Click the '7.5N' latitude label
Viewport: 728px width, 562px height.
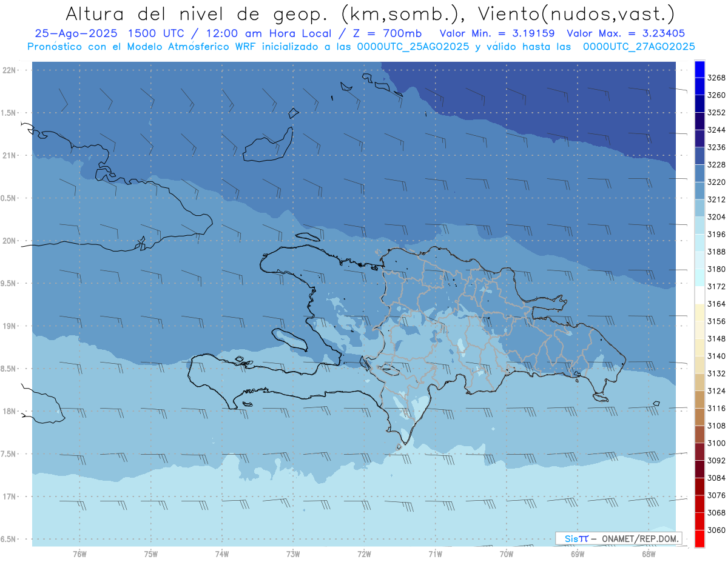click(9, 454)
